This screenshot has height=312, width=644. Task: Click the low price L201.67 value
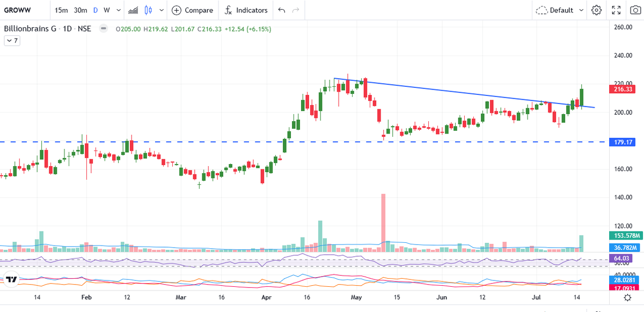tap(183, 29)
